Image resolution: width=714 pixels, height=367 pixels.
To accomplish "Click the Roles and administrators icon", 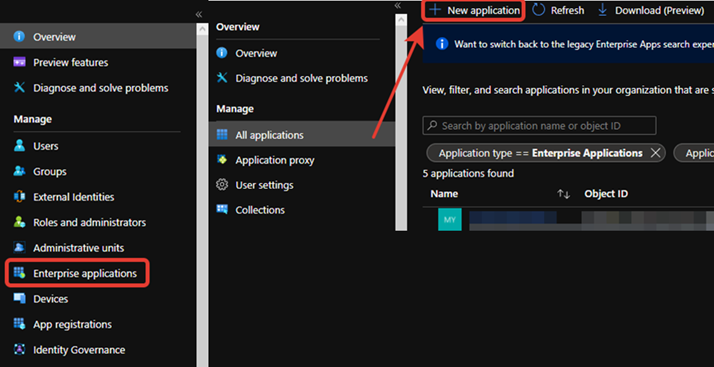I will point(19,222).
